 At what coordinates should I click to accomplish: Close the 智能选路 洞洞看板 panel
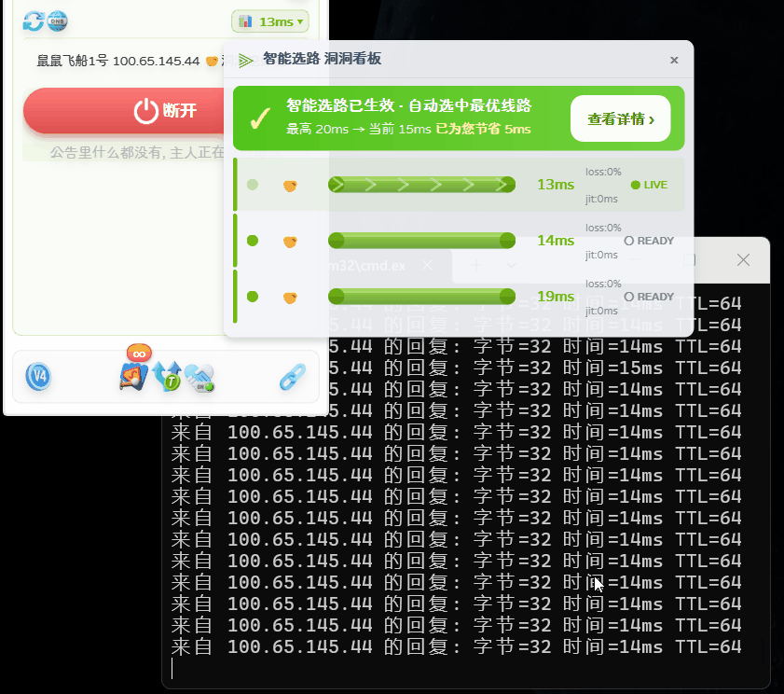click(x=674, y=60)
